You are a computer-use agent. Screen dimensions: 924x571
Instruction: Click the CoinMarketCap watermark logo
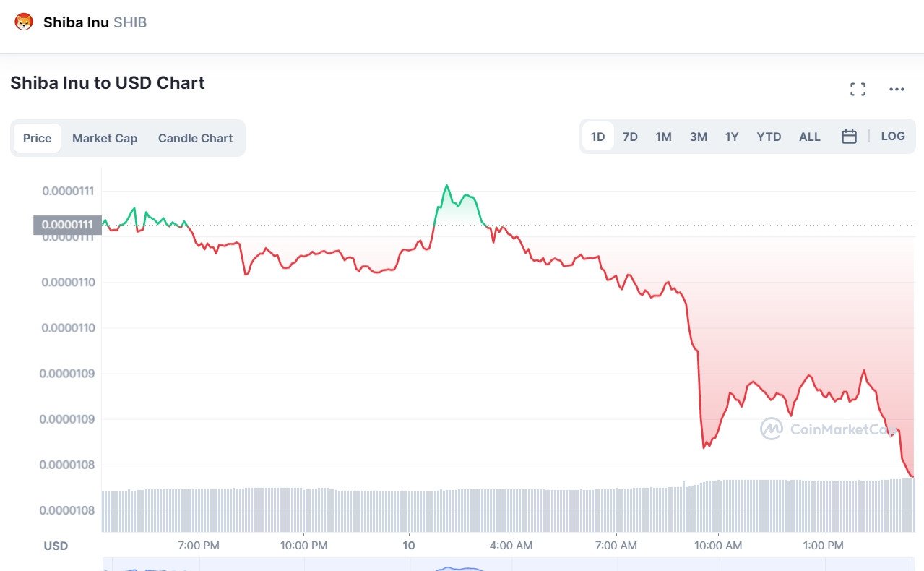coord(772,429)
